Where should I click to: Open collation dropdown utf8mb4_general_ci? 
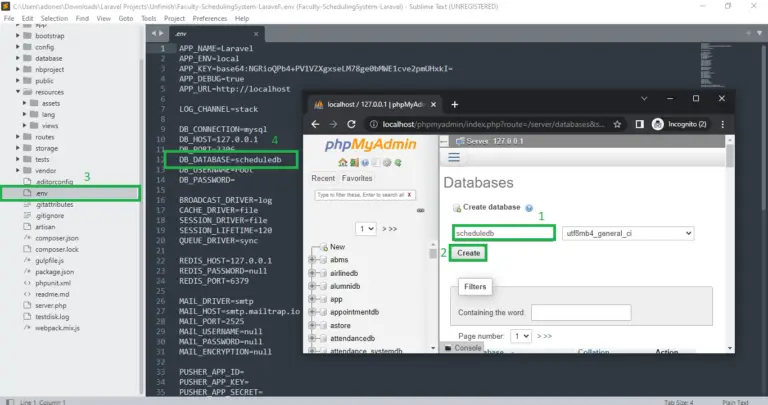pos(628,234)
